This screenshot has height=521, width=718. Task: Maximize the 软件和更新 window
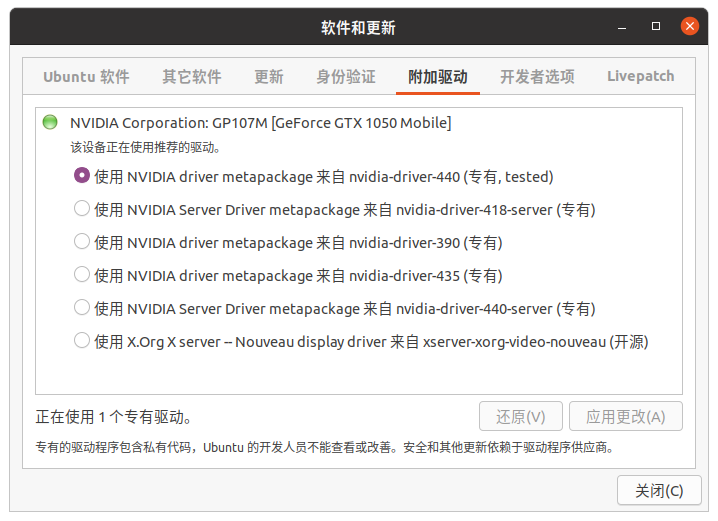coord(656,26)
